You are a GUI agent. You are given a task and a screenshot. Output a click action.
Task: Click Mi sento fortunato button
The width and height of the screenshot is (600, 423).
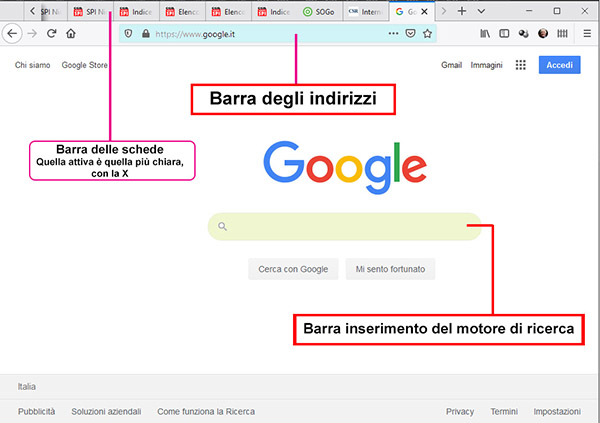[x=390, y=269]
